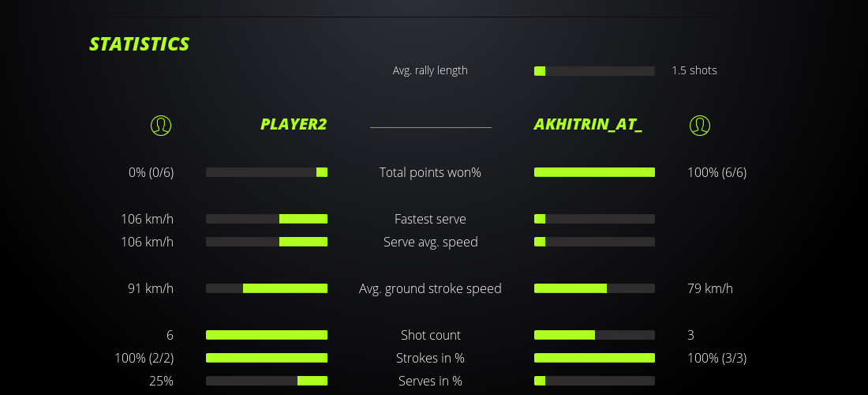This screenshot has height=395, width=868.
Task: Select the AKHITRIN_AT_ name label
Action: pos(588,124)
